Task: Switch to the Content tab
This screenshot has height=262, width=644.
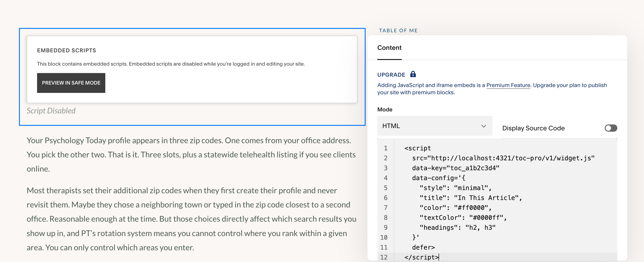Action: click(x=389, y=47)
